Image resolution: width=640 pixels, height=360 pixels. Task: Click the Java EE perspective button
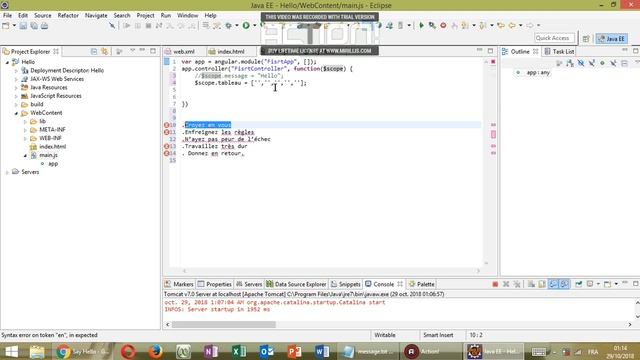(x=611, y=39)
